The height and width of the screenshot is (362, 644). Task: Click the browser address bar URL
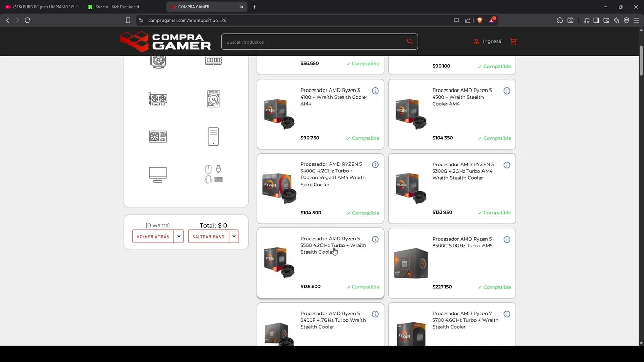(187, 20)
